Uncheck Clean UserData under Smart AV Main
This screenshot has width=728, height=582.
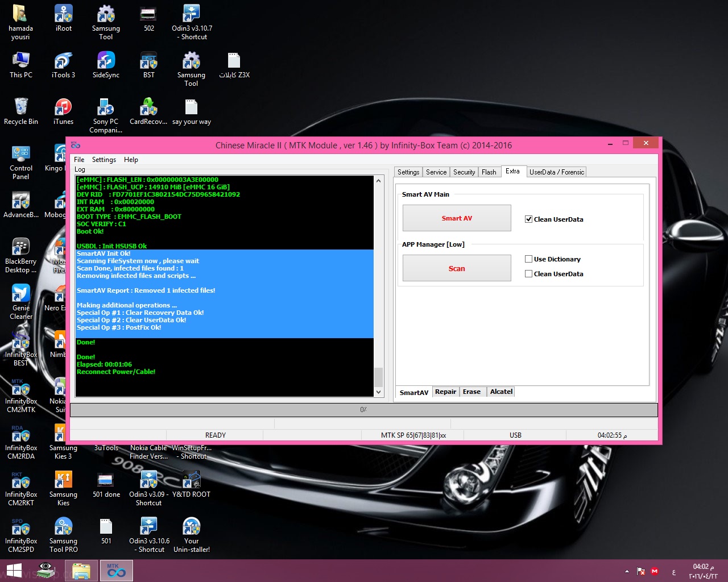[x=528, y=219]
